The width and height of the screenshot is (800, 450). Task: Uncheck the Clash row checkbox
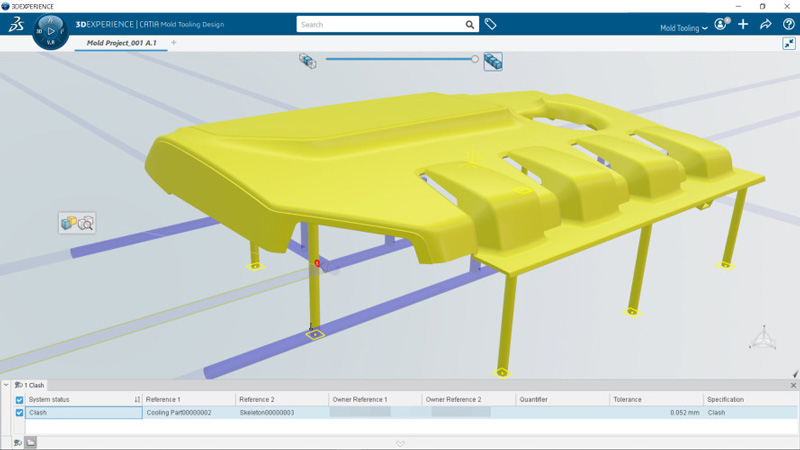[19, 412]
